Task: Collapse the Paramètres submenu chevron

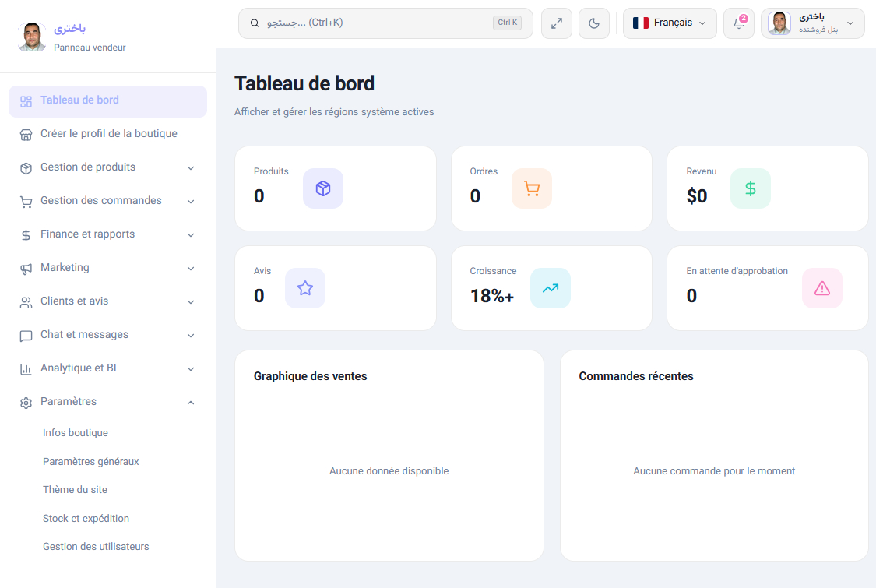Action: (191, 403)
